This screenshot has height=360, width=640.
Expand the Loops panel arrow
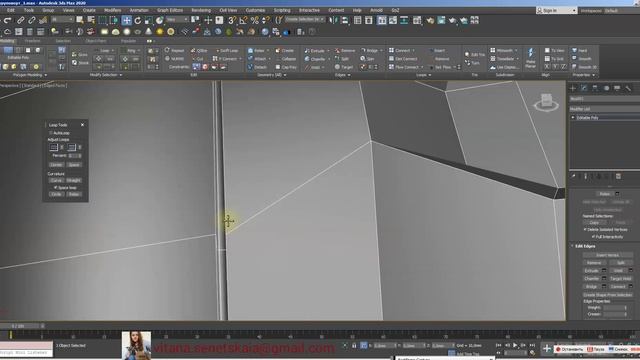(430, 75)
